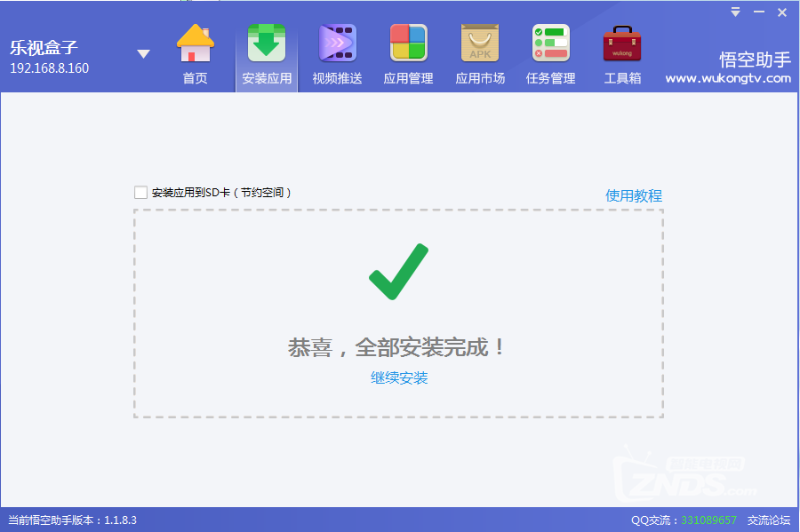Open the 视频推送 video push icon
The image size is (800, 532).
pos(337,44)
